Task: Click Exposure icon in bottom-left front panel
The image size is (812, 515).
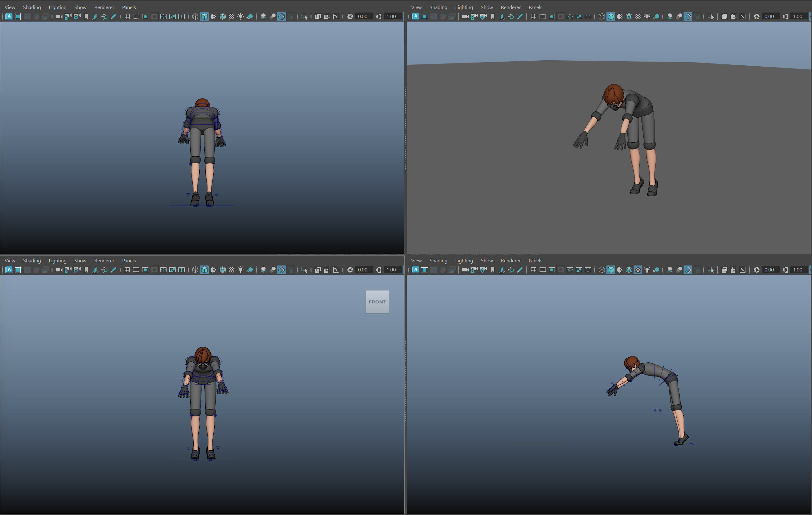Action: coord(350,270)
